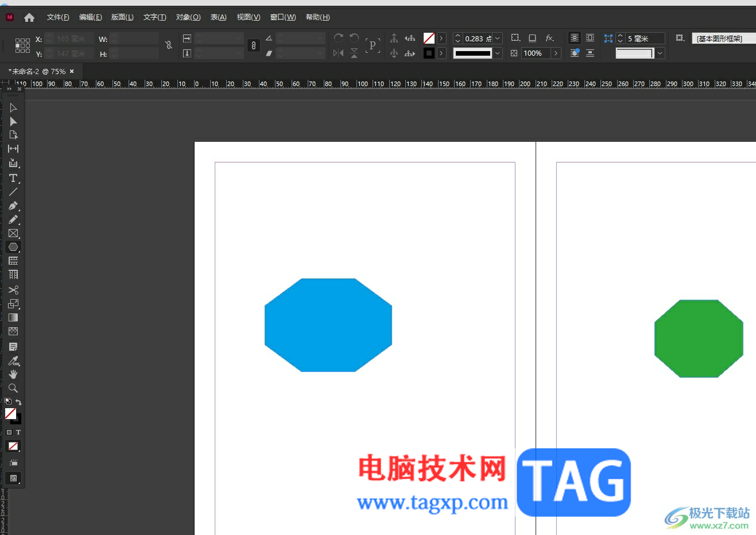The height and width of the screenshot is (535, 756).
Task: Select the Scissors tool
Action: pyautogui.click(x=13, y=290)
